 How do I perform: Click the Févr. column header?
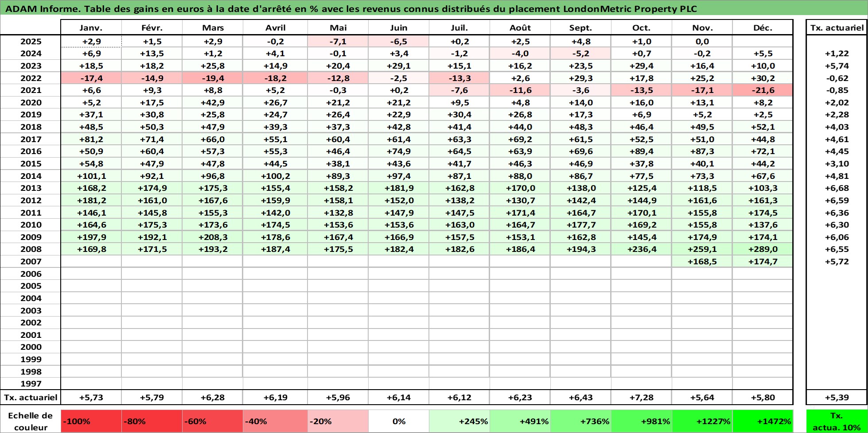tap(152, 27)
